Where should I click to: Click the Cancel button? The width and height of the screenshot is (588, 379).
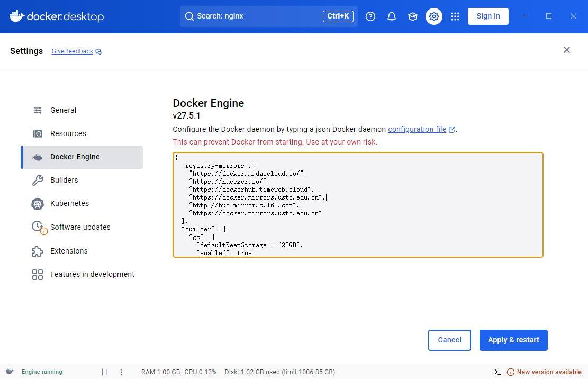449,340
